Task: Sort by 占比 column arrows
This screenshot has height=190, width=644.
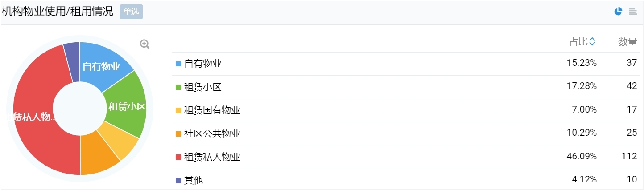Action: pyautogui.click(x=592, y=42)
